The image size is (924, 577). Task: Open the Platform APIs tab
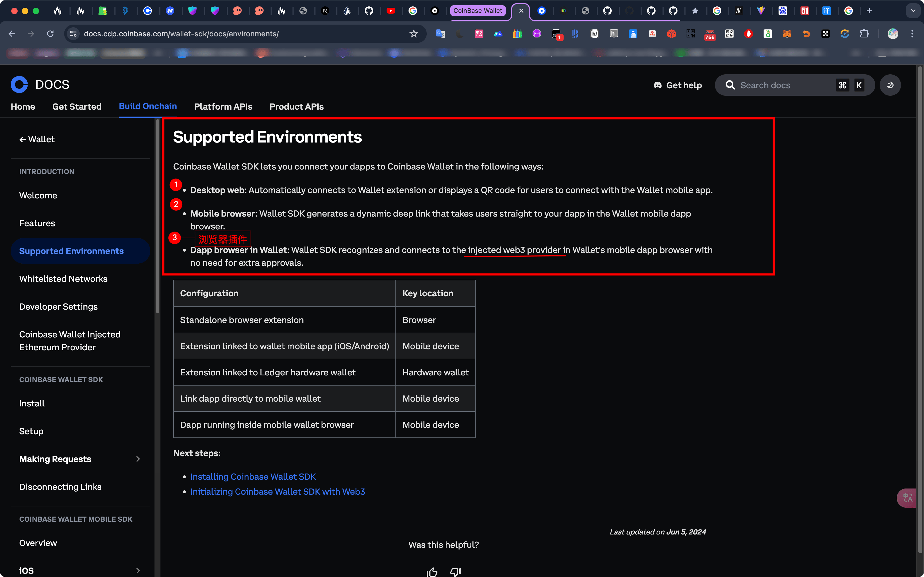tap(223, 106)
